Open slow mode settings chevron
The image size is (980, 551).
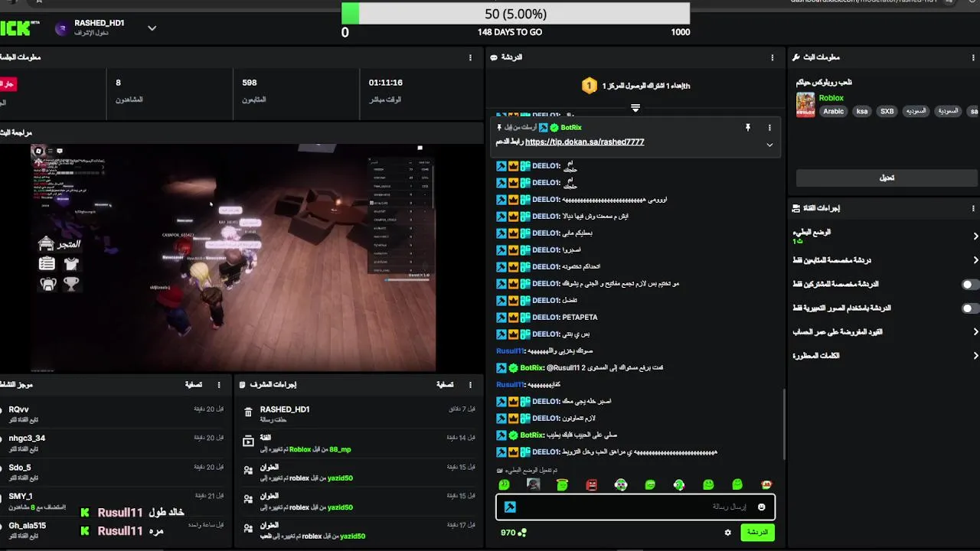point(975,236)
